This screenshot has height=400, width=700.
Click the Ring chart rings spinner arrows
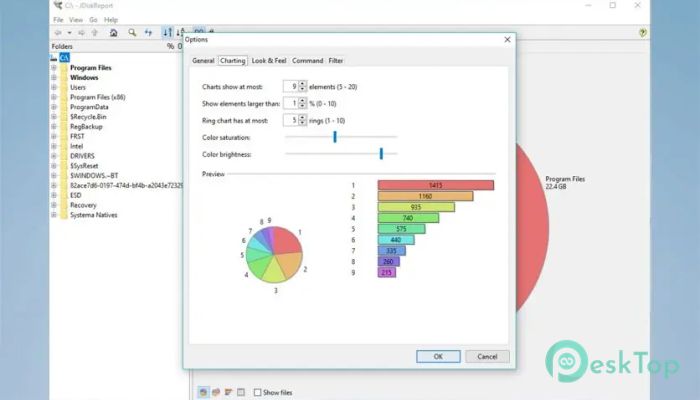point(303,121)
